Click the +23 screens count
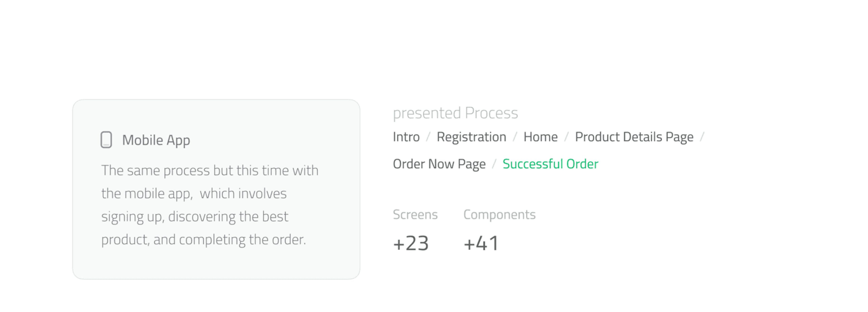Image resolution: width=868 pixels, height=312 pixels. point(411,243)
